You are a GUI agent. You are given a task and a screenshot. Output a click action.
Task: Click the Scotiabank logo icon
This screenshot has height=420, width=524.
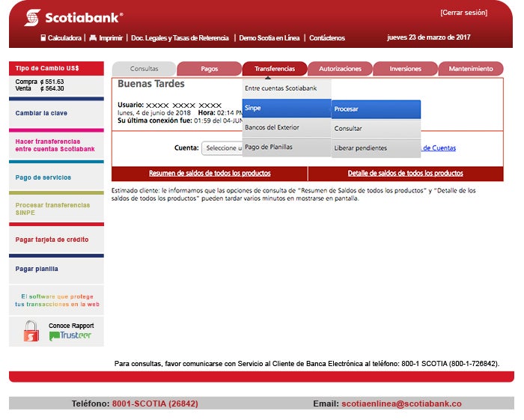32,17
